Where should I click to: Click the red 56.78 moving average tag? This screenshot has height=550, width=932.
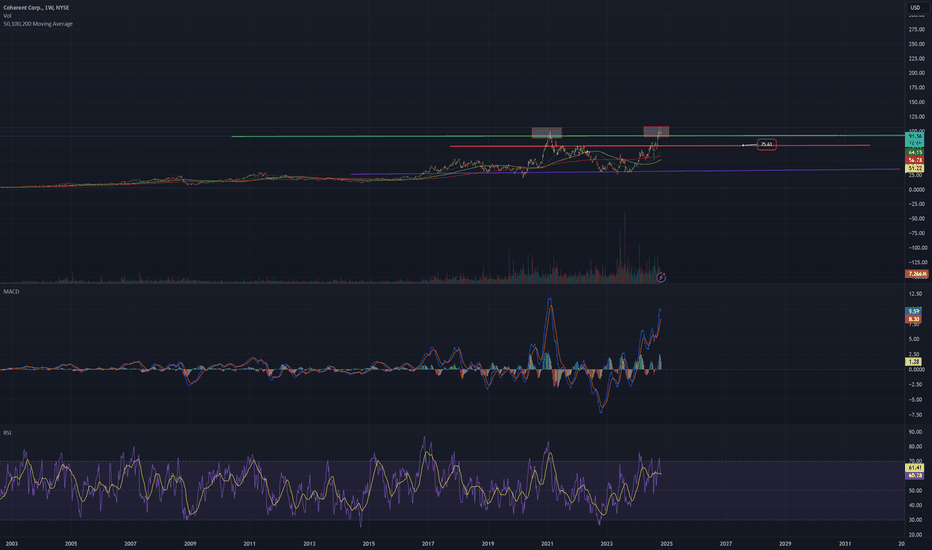914,161
